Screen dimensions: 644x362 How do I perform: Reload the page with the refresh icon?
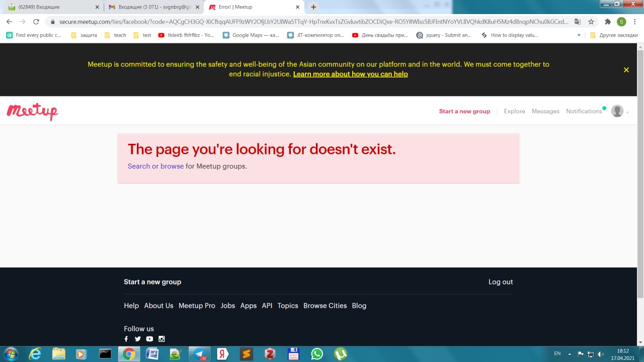tap(36, 22)
